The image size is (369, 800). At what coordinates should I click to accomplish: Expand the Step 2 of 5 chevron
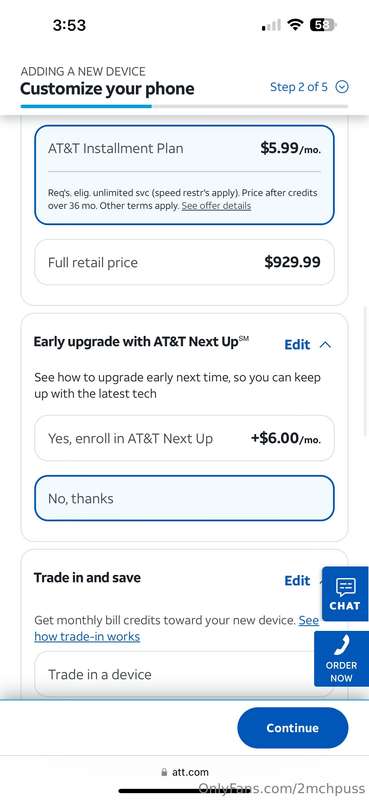pos(342,87)
